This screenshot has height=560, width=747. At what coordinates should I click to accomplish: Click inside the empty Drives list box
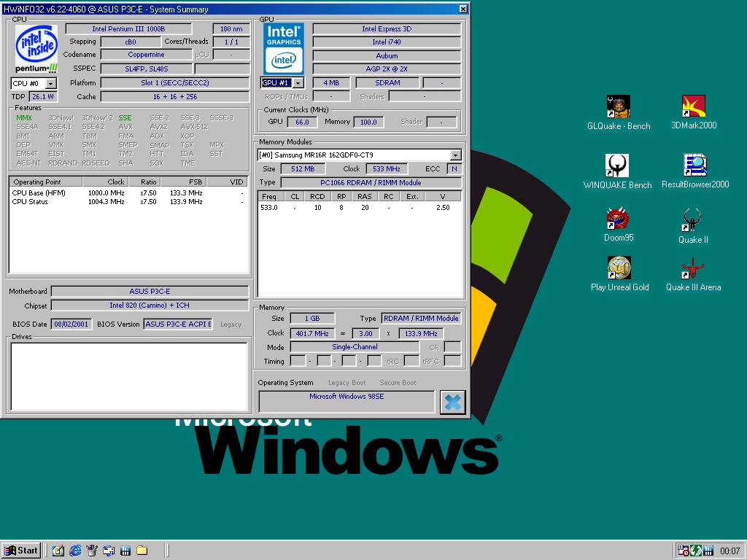coord(129,376)
